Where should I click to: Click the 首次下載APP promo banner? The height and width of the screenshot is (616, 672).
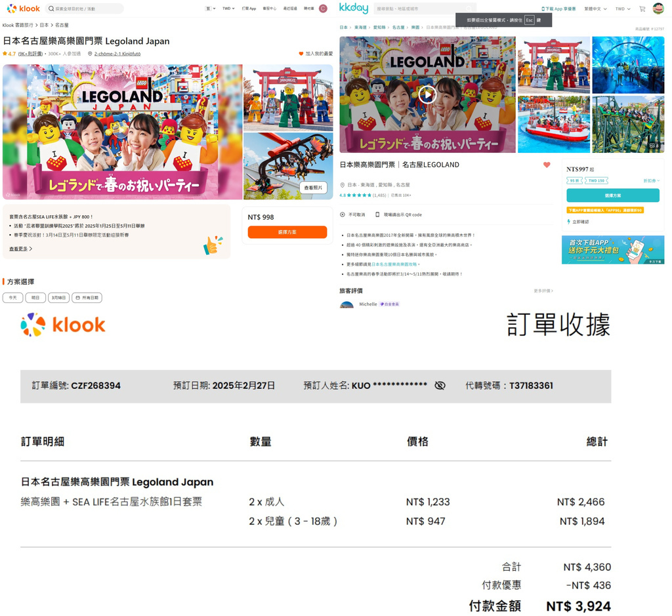[613, 250]
